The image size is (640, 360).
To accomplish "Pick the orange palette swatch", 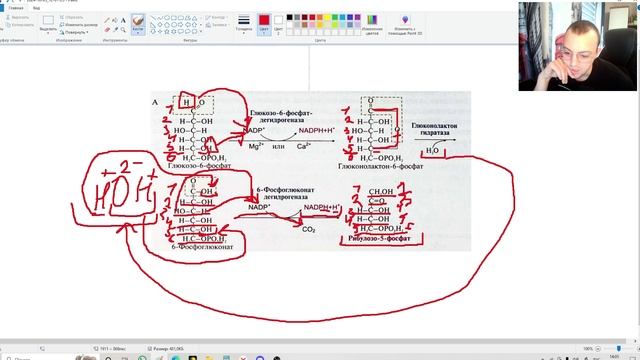I will tap(320, 17).
